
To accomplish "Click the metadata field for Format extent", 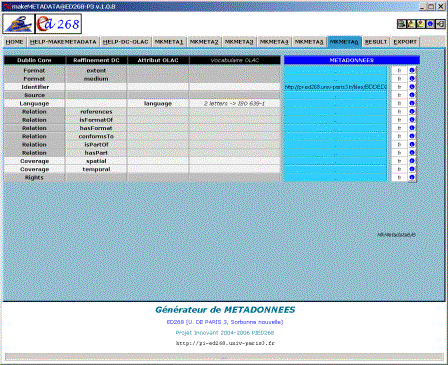I will [335, 70].
